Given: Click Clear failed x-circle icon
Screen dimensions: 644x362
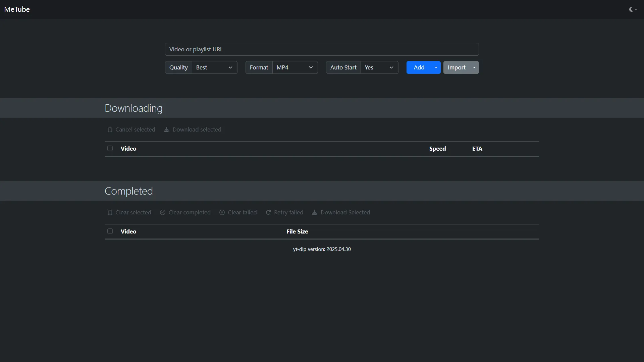Looking at the screenshot, I should [222, 212].
